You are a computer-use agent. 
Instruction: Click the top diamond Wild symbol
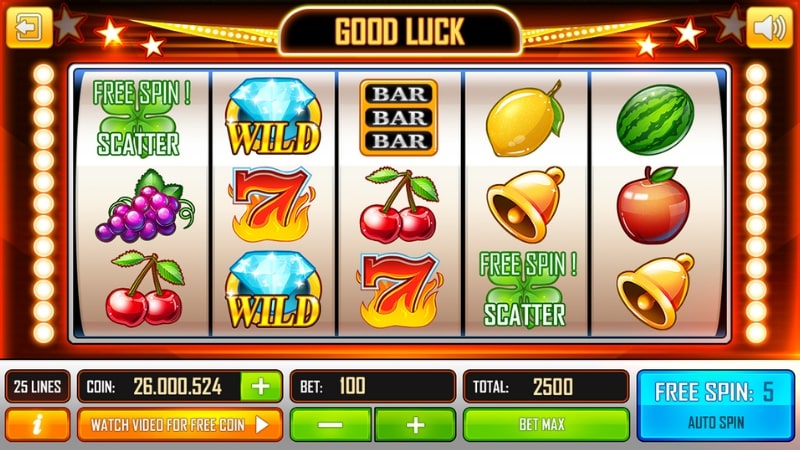click(274, 116)
